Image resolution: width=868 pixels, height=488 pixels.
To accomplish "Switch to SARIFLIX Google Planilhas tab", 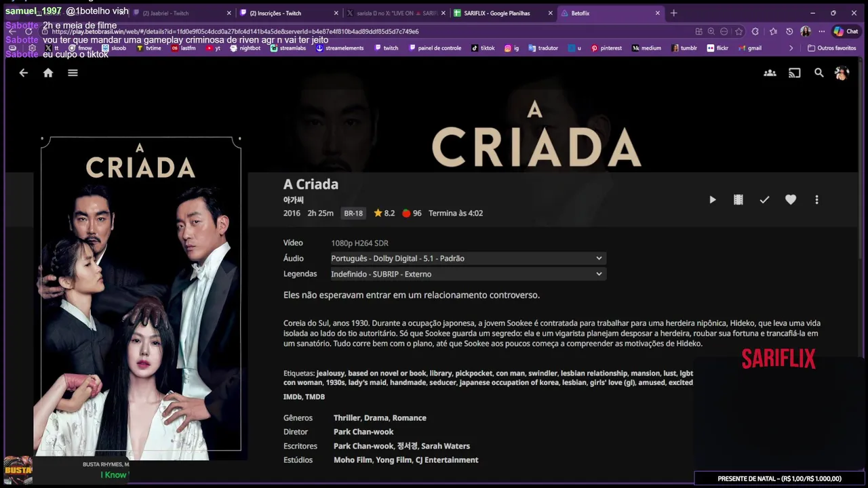I will click(502, 13).
